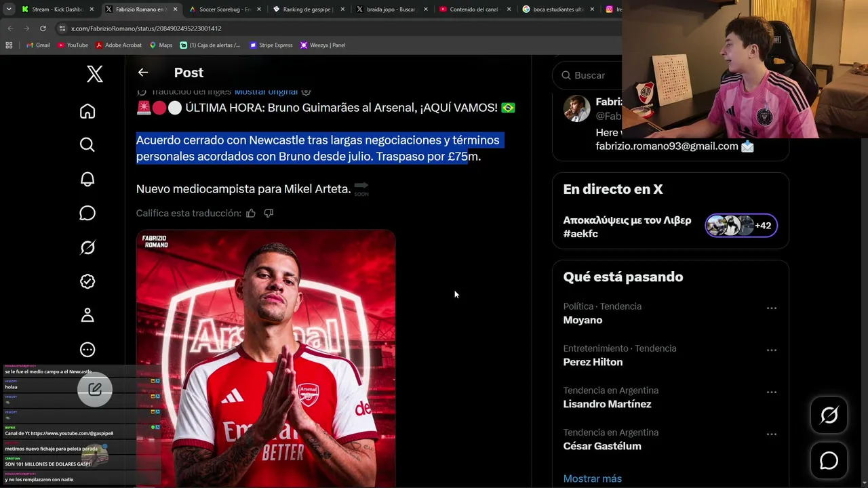Open the translation settings gear icon

[x=306, y=91]
